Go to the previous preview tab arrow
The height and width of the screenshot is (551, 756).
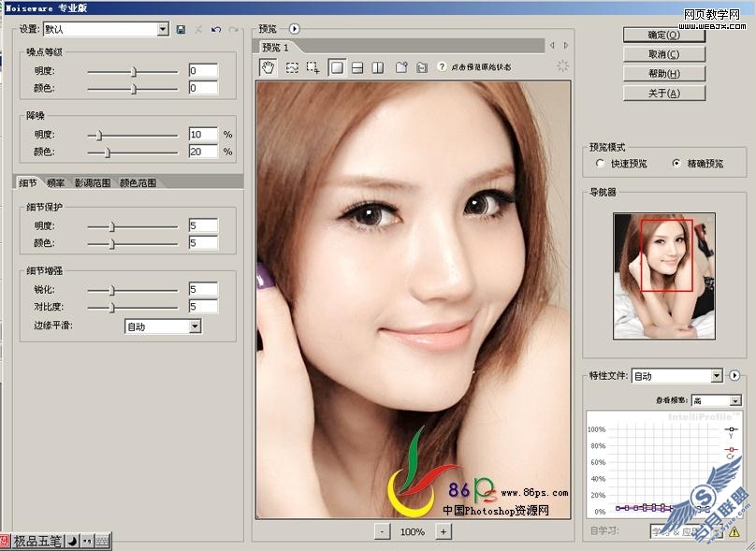(x=552, y=45)
